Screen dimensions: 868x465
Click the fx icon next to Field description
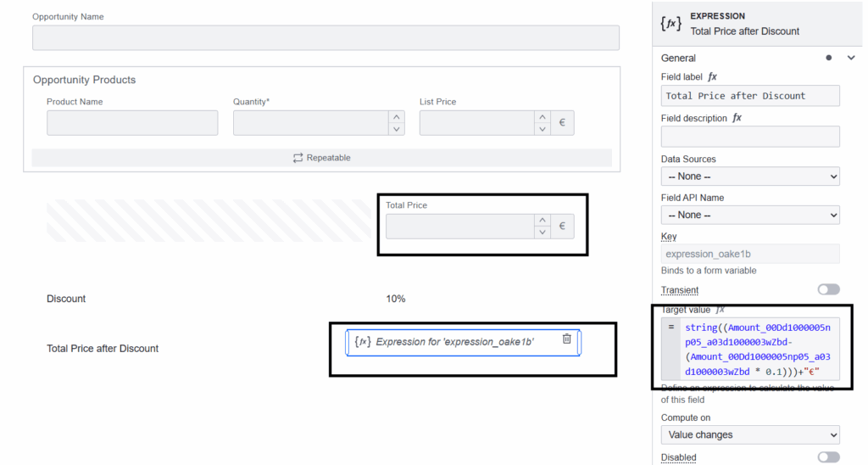coord(737,118)
